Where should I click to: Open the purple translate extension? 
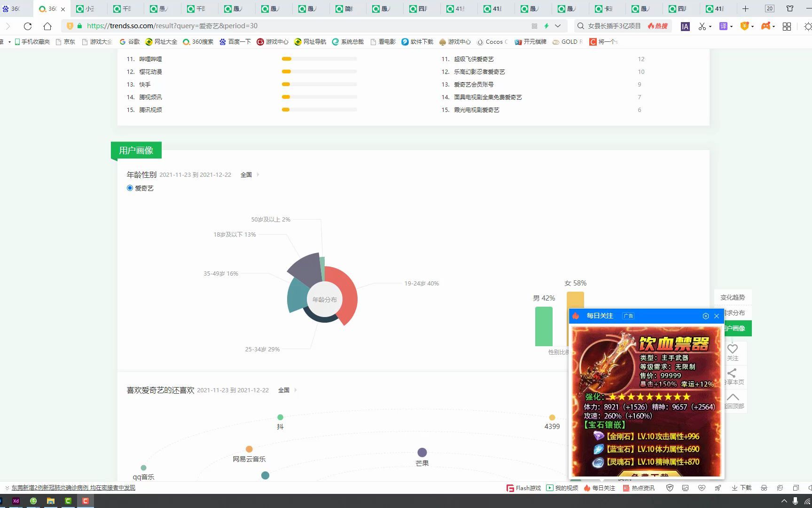click(x=724, y=26)
